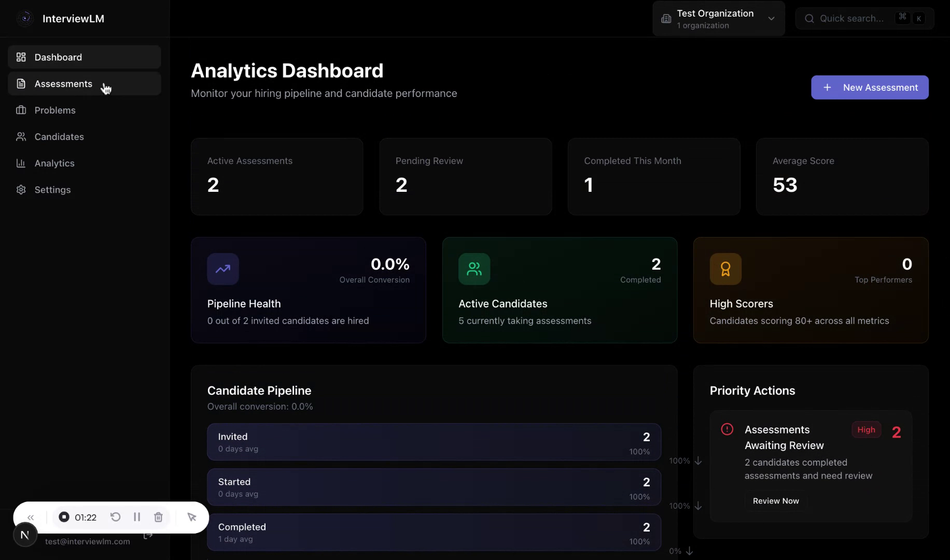Click Review Now in Priority Actions
Viewport: 950px width, 560px height.
click(x=776, y=500)
